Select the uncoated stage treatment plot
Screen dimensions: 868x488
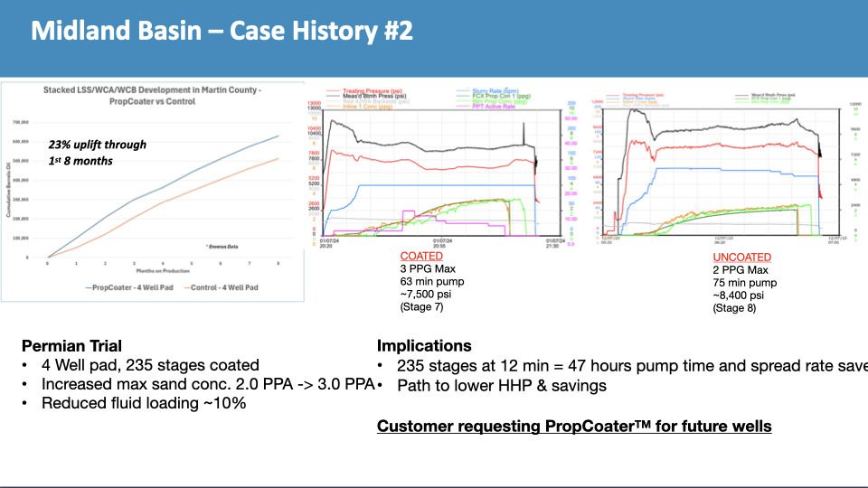[x=727, y=169]
